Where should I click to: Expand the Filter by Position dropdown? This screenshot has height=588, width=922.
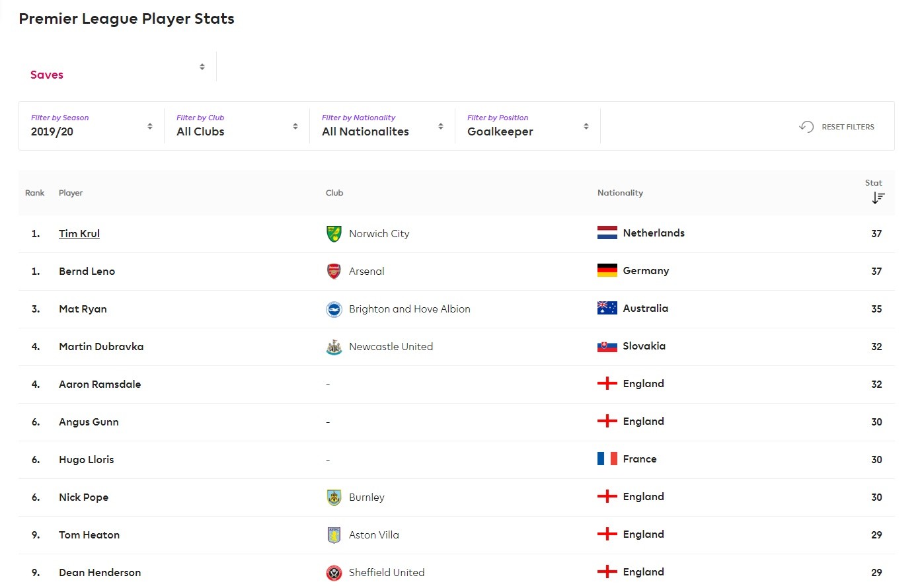(527, 126)
